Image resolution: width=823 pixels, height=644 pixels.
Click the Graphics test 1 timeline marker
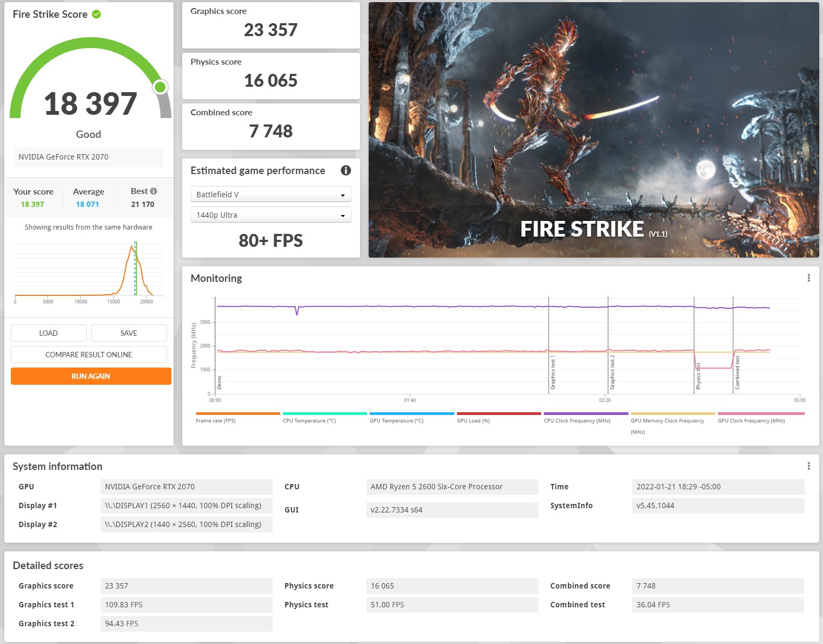[x=552, y=372]
